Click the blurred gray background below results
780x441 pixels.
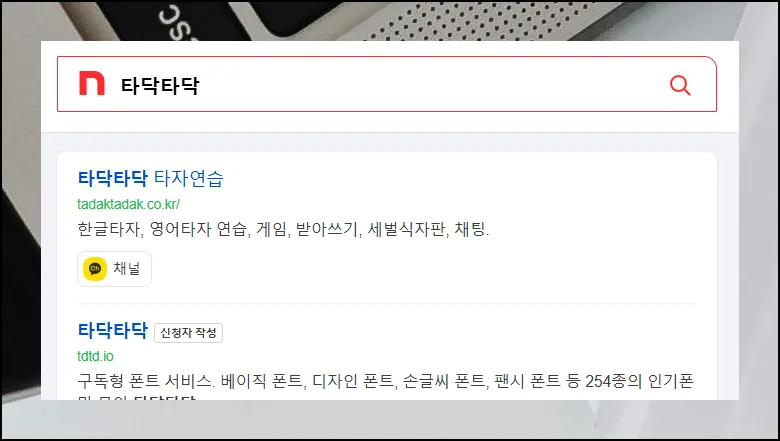(388, 419)
